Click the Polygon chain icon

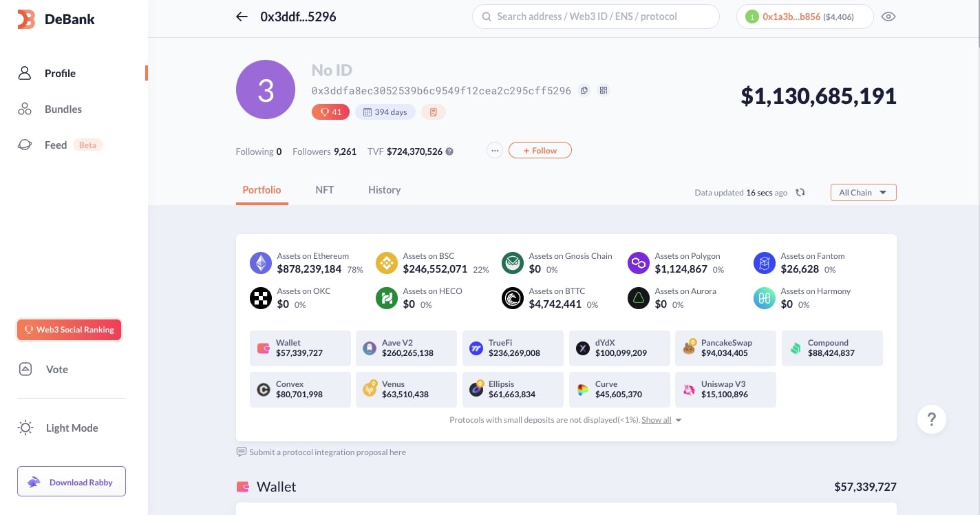pyautogui.click(x=639, y=262)
